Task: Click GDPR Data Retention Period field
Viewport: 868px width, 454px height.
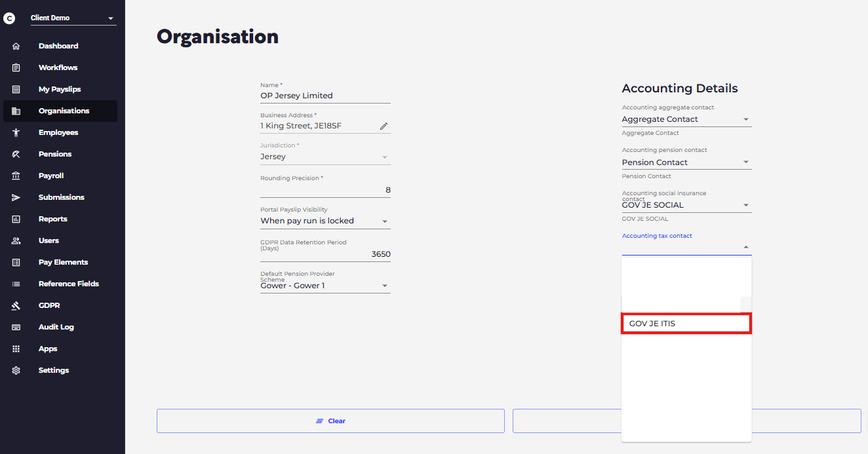Action: 325,254
